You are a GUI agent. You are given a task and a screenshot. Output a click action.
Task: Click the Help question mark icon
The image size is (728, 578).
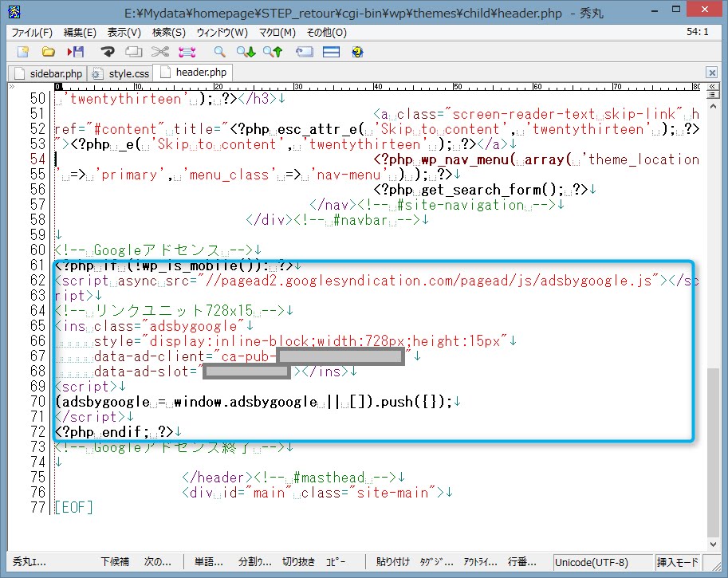[357, 52]
